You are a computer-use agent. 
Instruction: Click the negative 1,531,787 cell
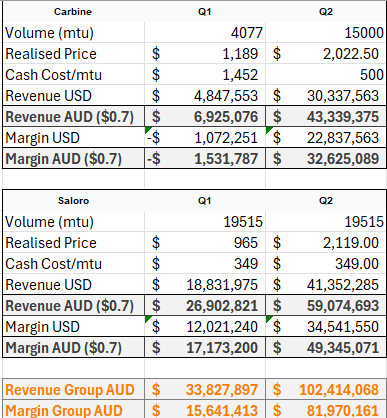205,159
